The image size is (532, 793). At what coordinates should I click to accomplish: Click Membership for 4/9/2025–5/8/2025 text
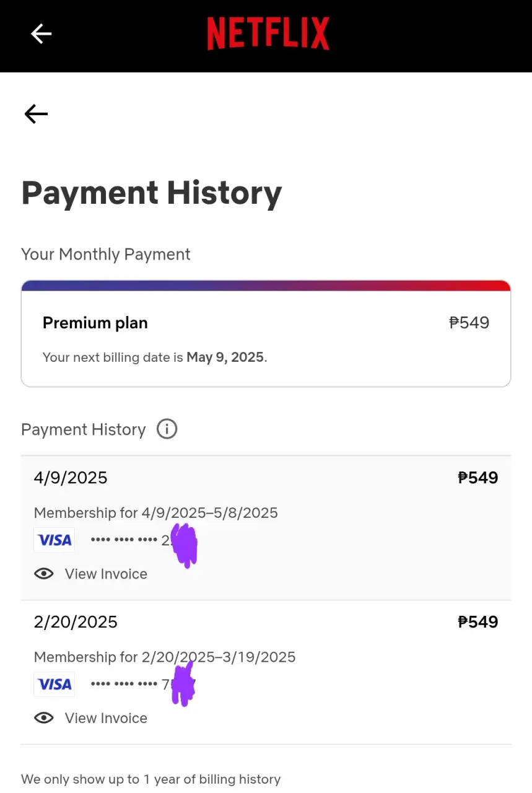click(x=155, y=513)
